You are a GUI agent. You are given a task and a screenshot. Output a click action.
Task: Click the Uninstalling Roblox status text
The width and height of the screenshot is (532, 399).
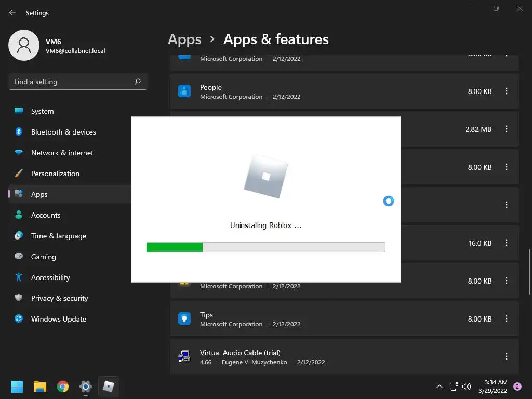pyautogui.click(x=265, y=225)
